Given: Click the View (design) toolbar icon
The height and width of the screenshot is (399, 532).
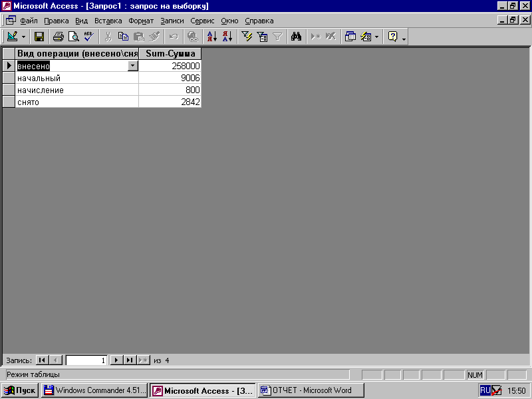Looking at the screenshot, I should pyautogui.click(x=12, y=37).
